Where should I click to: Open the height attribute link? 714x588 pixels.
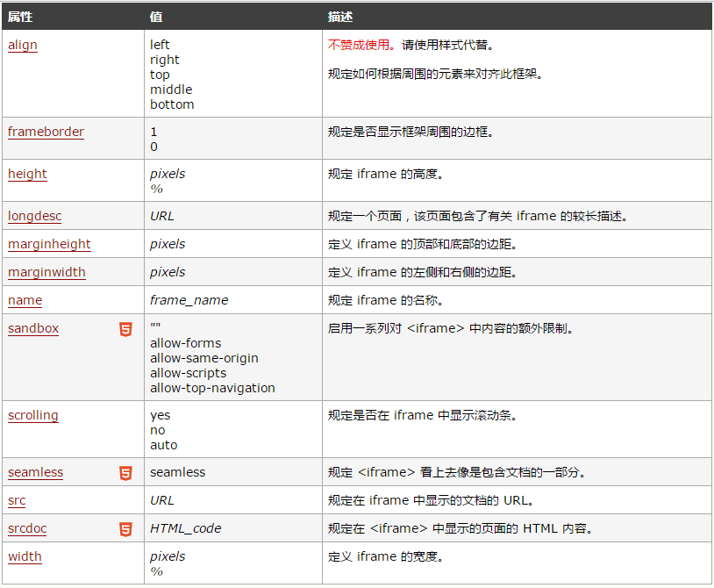tap(27, 174)
